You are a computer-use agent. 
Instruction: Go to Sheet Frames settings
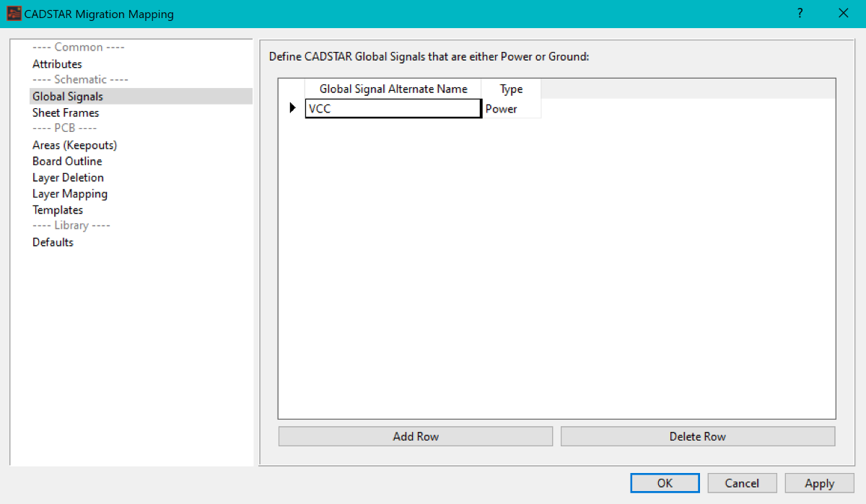[x=66, y=112]
